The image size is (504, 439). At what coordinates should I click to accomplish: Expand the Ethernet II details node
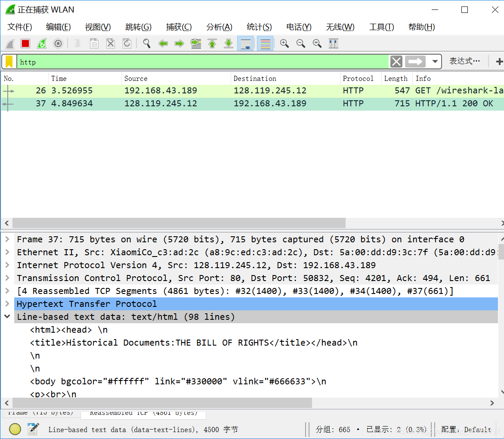[7, 252]
